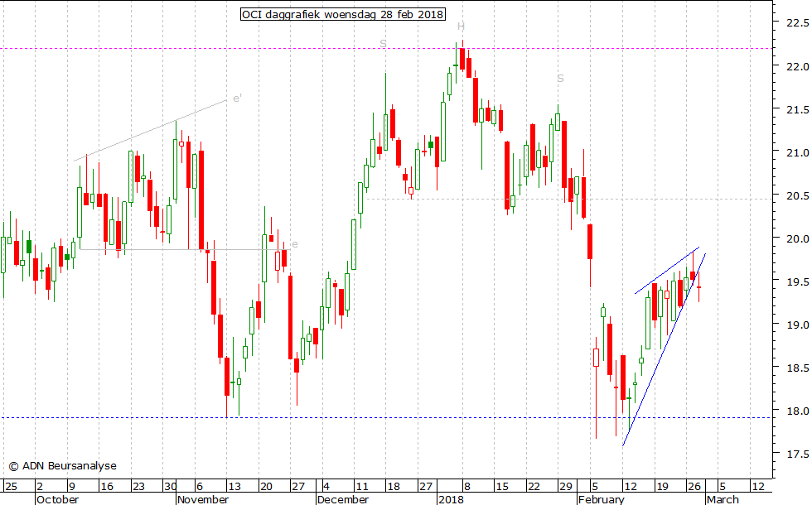Click date label 20 in November
812x505 pixels.
tap(266, 487)
